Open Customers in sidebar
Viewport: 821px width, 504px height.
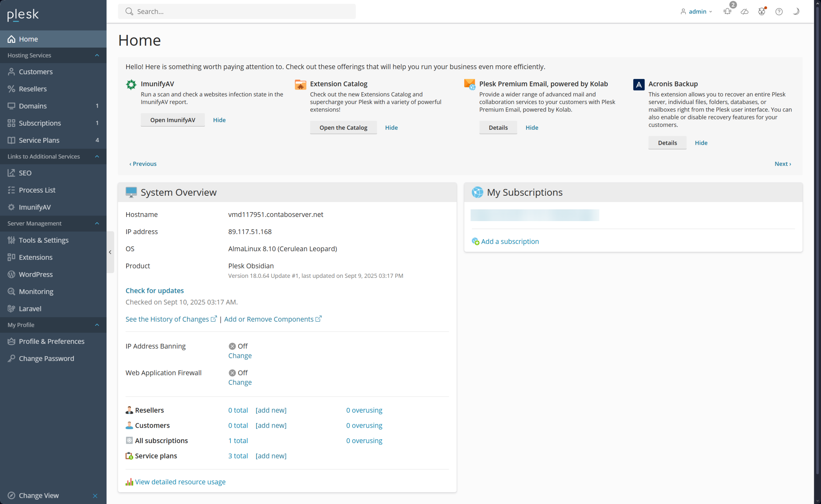coord(53,72)
